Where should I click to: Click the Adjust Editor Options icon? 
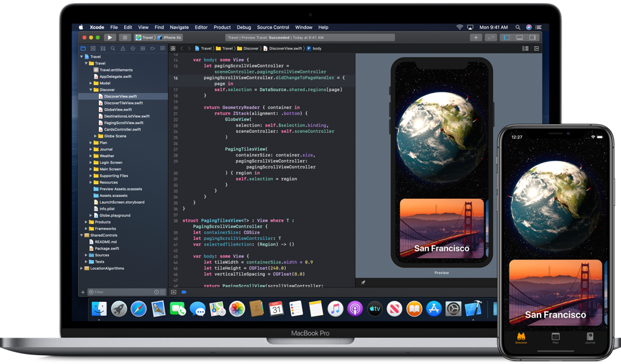click(525, 48)
